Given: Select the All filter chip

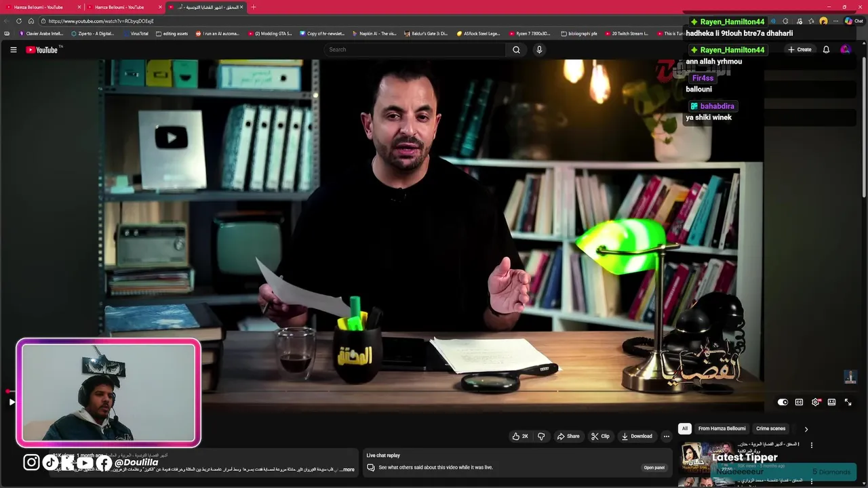Looking at the screenshot, I should click(x=685, y=428).
